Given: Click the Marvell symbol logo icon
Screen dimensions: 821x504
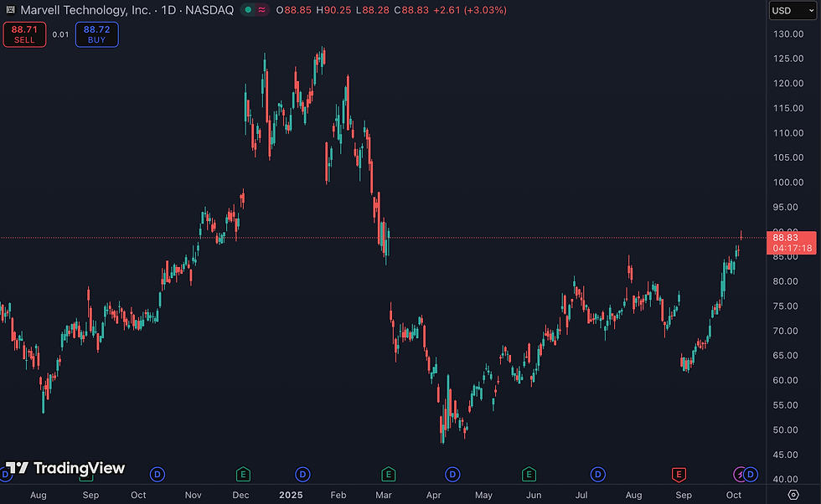Looking at the screenshot, I should 10,10.
